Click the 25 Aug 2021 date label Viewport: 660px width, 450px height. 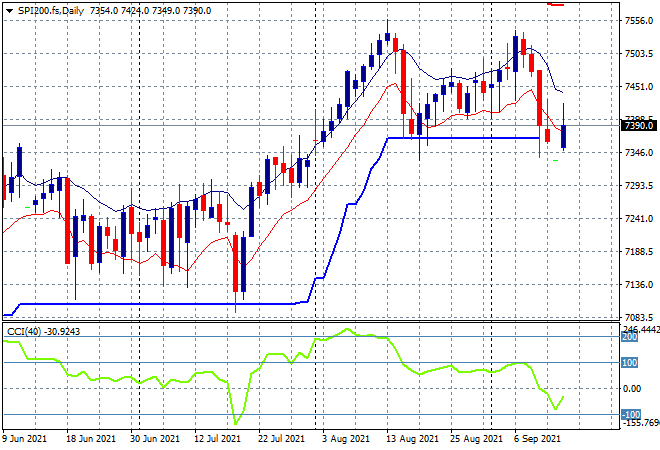[476, 439]
